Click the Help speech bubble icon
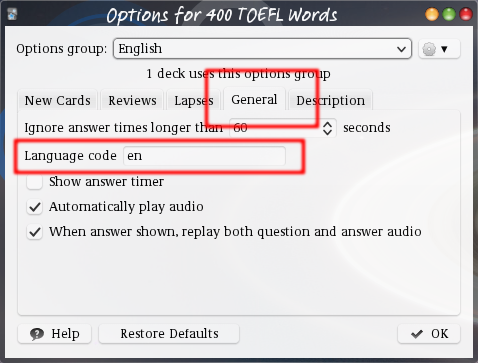The height and width of the screenshot is (363, 478). pyautogui.click(x=37, y=334)
